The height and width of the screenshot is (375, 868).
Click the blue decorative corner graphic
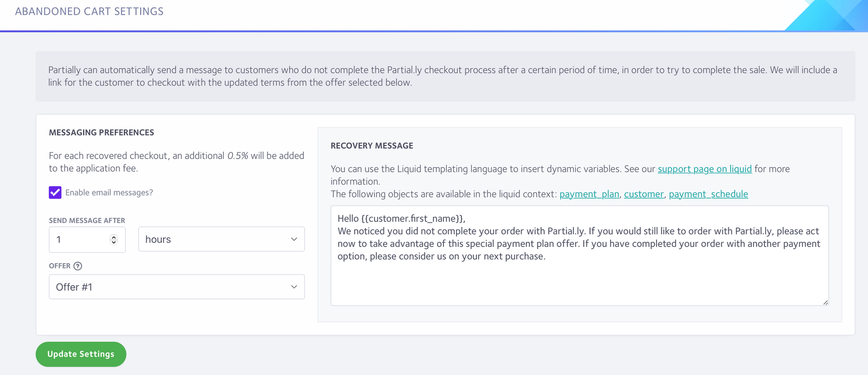pos(826,15)
